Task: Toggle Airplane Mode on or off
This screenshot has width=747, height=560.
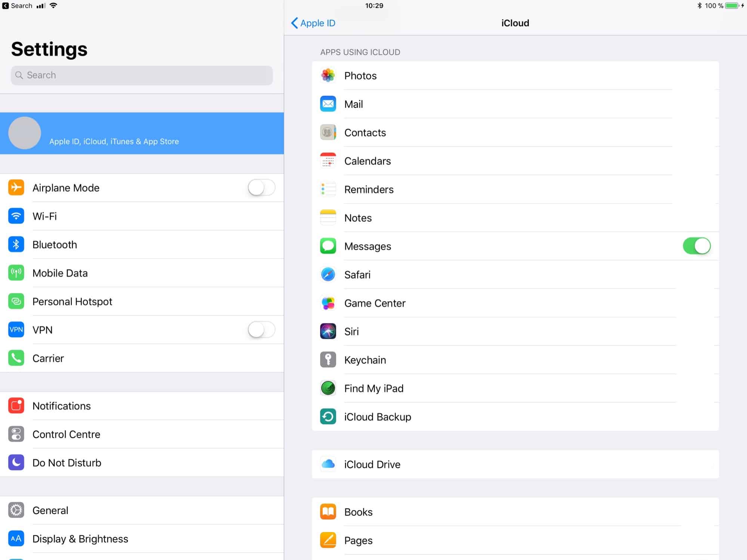Action: tap(261, 188)
